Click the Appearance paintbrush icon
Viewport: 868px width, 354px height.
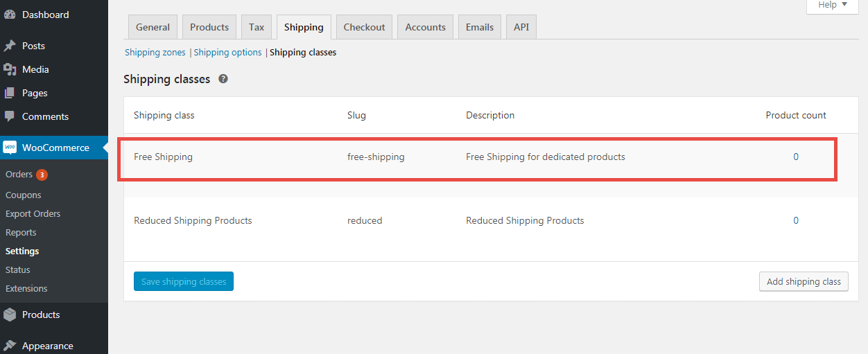pos(10,346)
